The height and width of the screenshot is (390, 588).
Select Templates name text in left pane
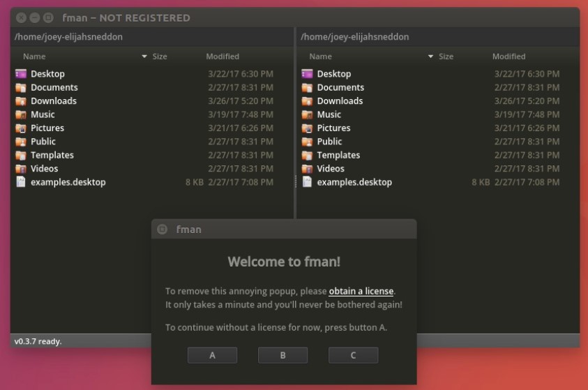click(52, 155)
